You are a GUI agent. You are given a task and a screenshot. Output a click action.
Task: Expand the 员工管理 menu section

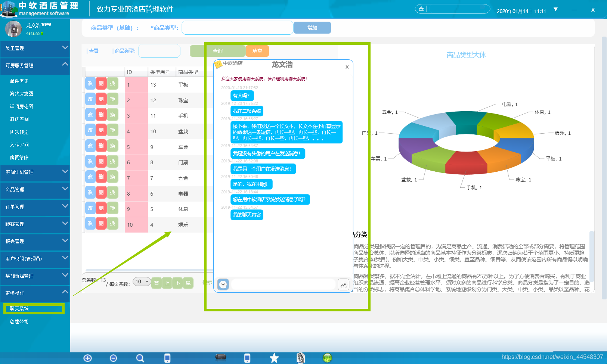pos(35,48)
